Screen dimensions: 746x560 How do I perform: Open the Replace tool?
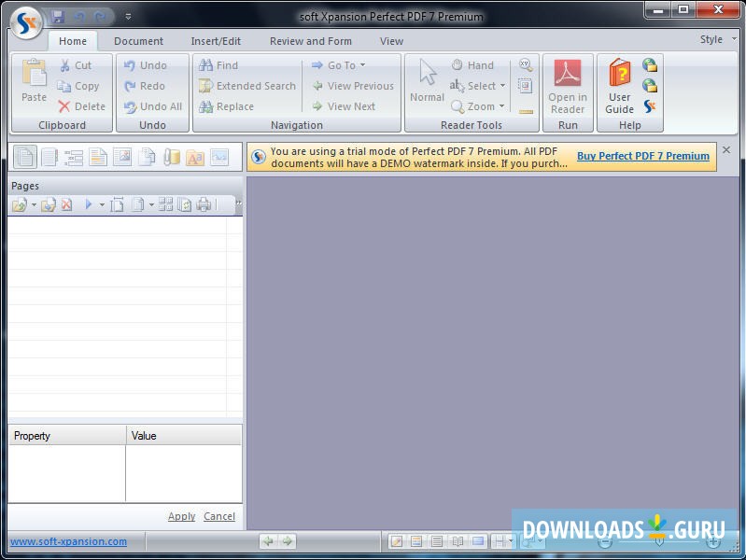point(227,106)
